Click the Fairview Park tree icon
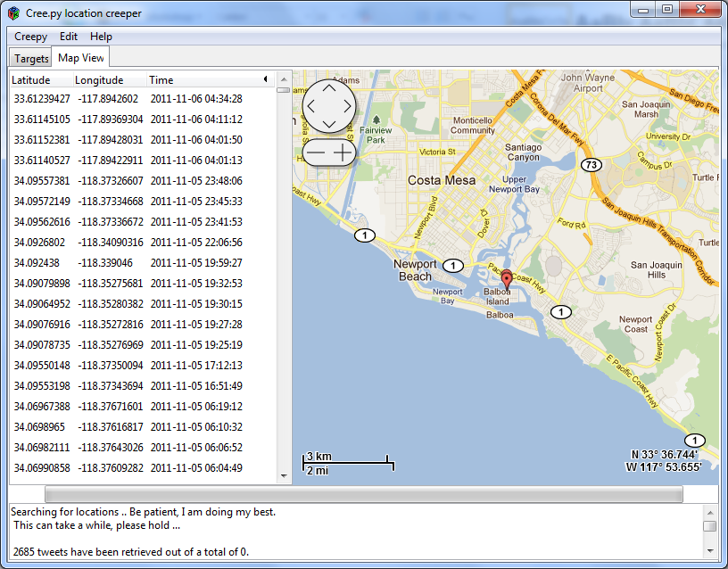Screen dimensions: 728x569 [376, 120]
